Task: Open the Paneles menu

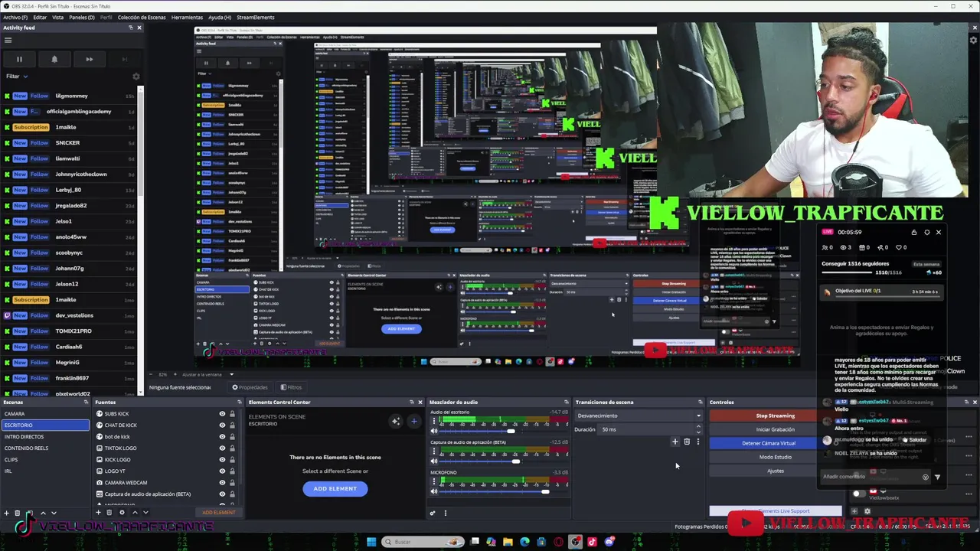Action: [x=82, y=17]
